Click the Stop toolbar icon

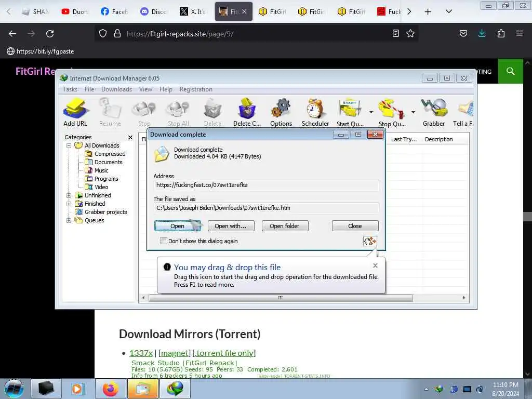tap(144, 112)
